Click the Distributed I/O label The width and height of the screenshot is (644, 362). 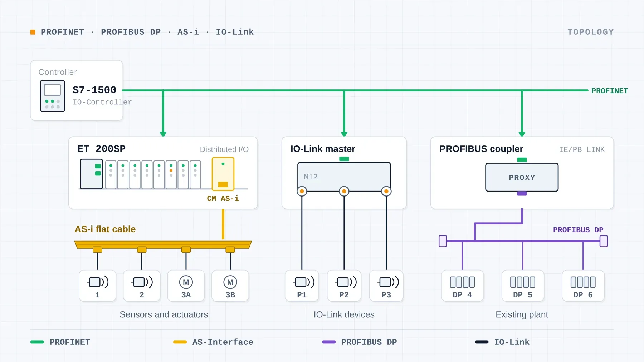point(224,149)
